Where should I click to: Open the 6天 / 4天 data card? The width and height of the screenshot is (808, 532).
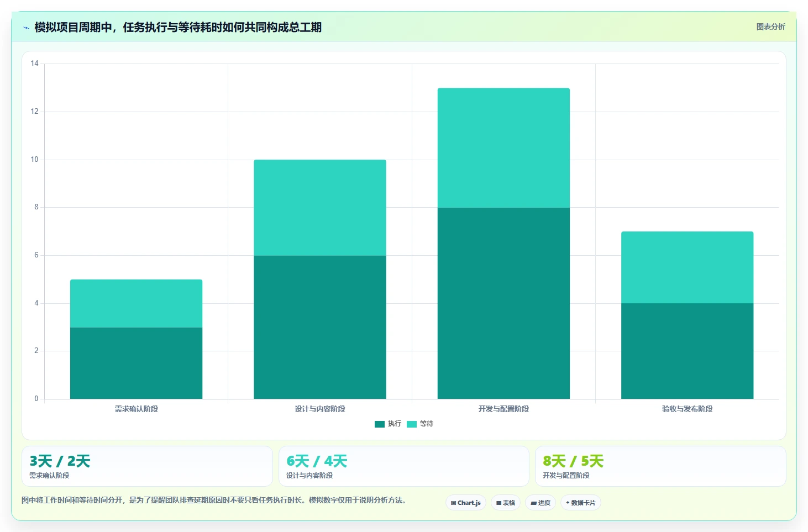[x=404, y=466]
